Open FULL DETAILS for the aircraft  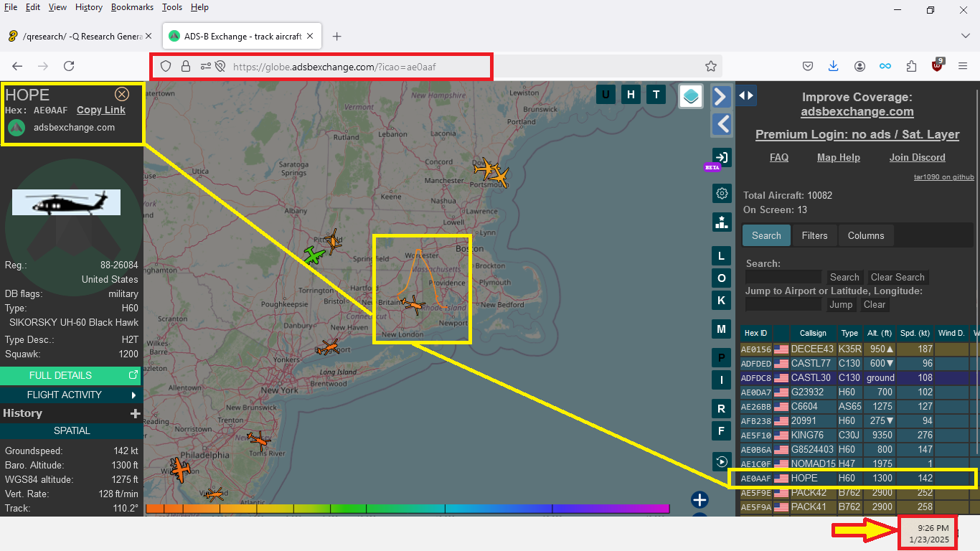(70, 375)
